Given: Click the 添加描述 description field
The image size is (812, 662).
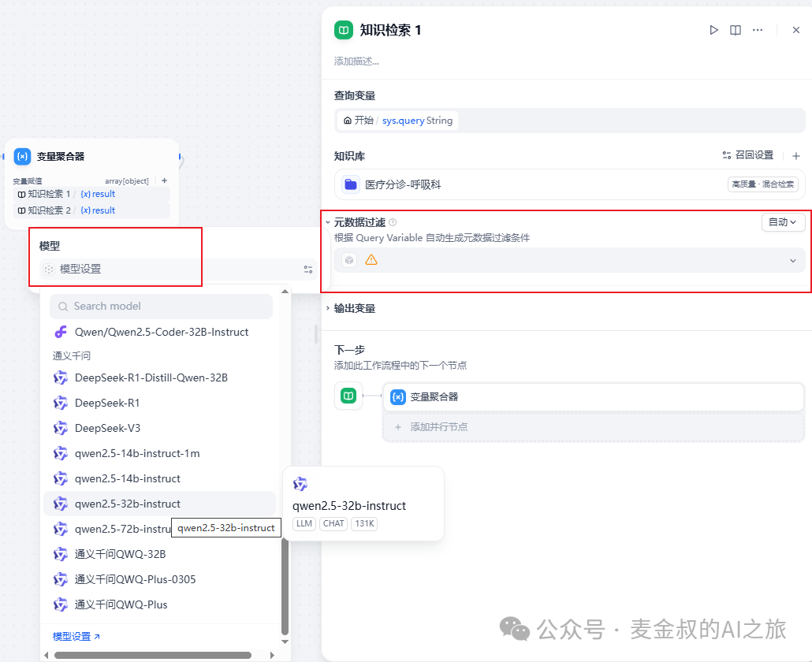Looking at the screenshot, I should (x=356, y=61).
